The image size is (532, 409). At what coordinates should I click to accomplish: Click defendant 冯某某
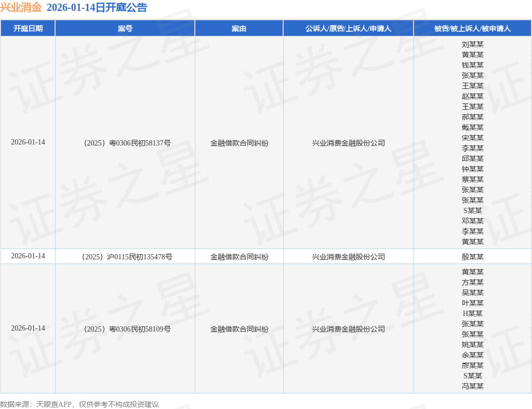coord(473,386)
